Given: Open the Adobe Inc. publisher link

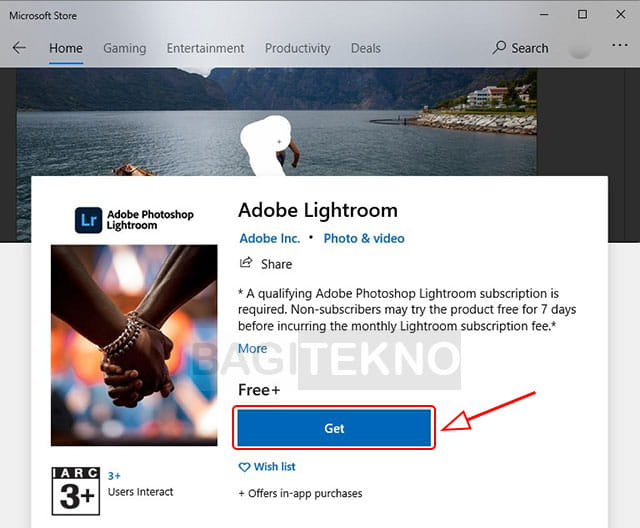Looking at the screenshot, I should pyautogui.click(x=269, y=238).
